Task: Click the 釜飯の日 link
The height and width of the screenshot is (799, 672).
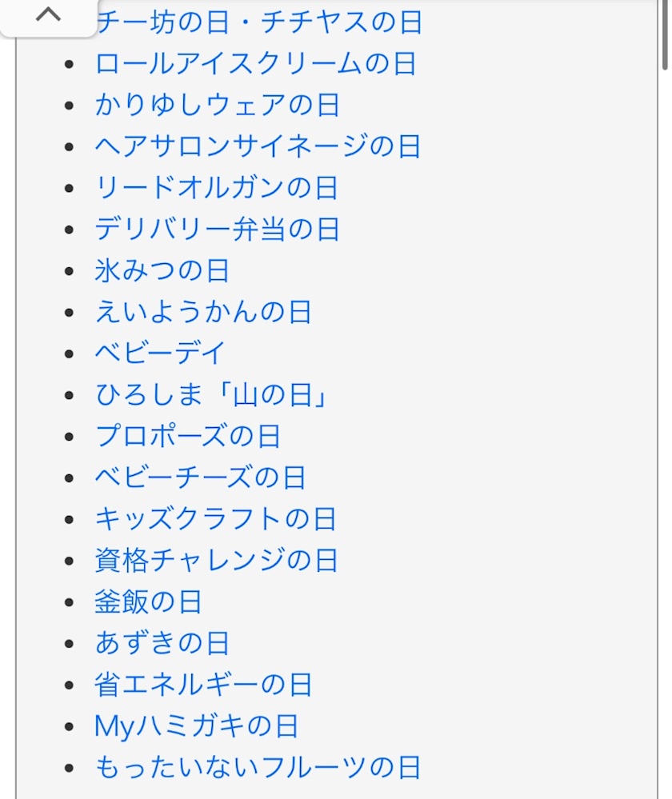Action: click(x=148, y=602)
